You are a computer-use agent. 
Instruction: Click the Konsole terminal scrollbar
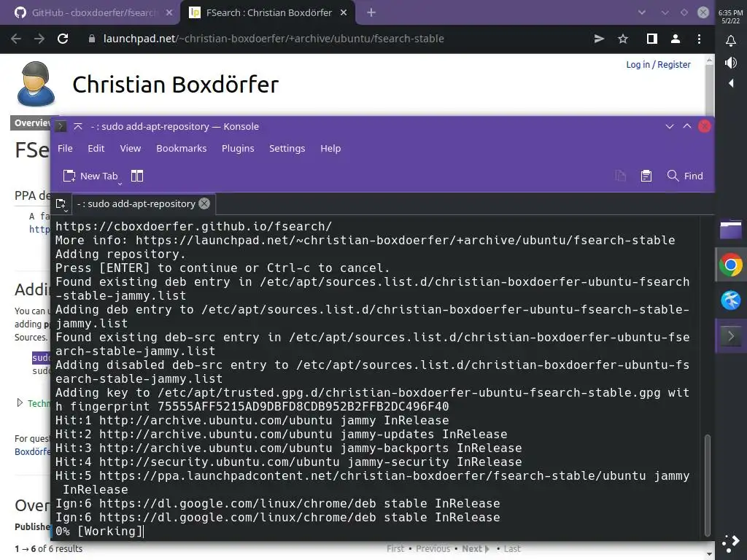(708, 485)
